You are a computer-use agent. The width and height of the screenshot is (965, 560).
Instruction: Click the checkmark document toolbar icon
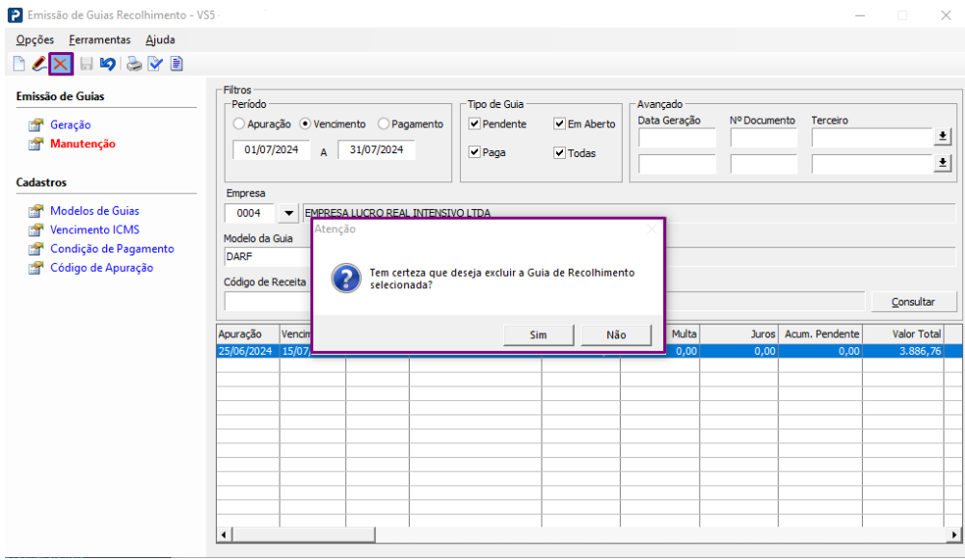tap(155, 65)
